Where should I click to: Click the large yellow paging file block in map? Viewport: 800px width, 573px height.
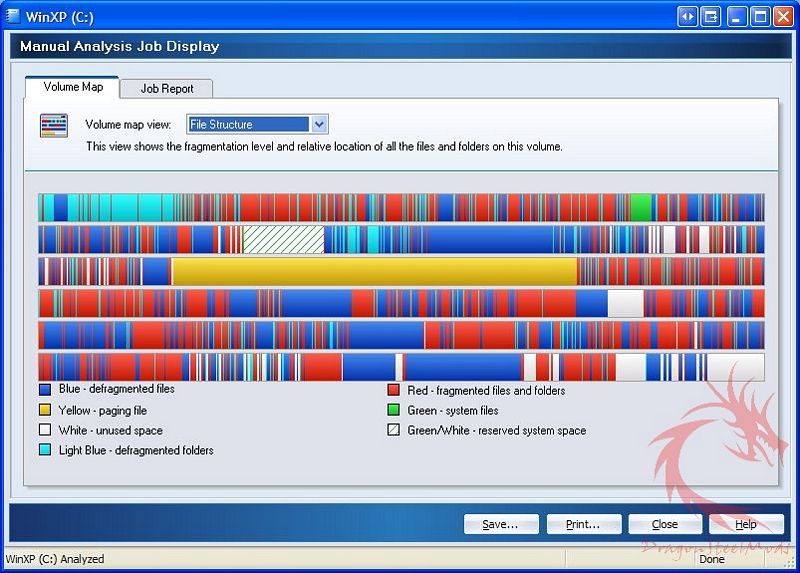pyautogui.click(x=374, y=271)
